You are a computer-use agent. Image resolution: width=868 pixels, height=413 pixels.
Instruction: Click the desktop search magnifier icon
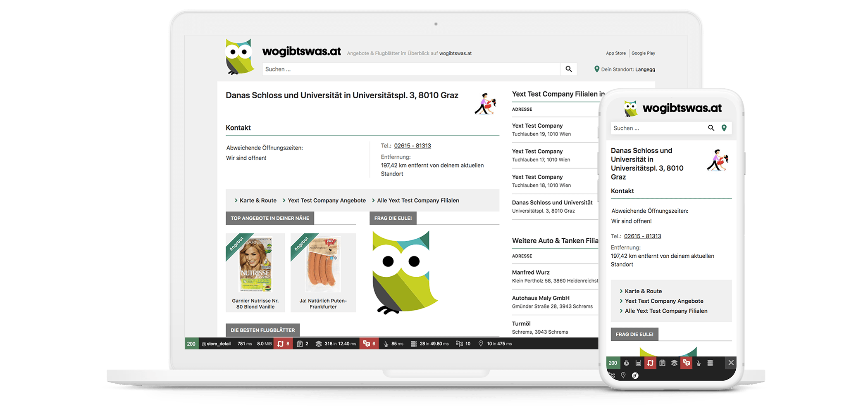tap(568, 69)
